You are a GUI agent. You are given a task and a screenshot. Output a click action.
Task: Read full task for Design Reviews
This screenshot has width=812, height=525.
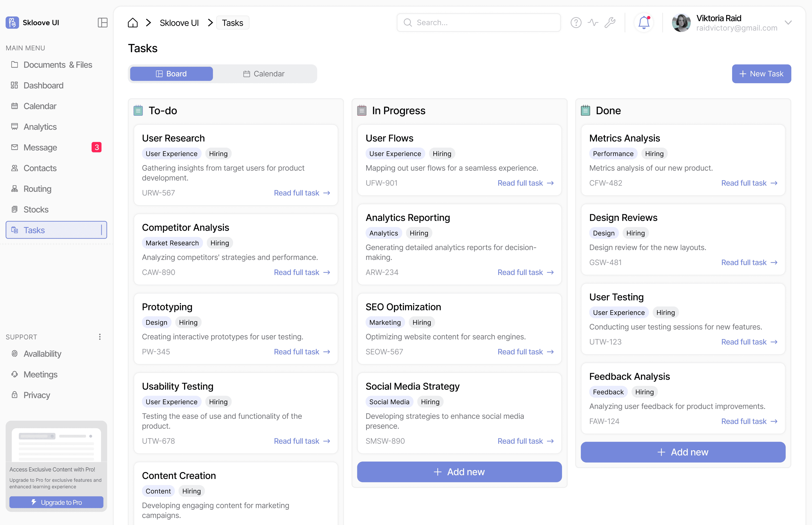coord(749,262)
